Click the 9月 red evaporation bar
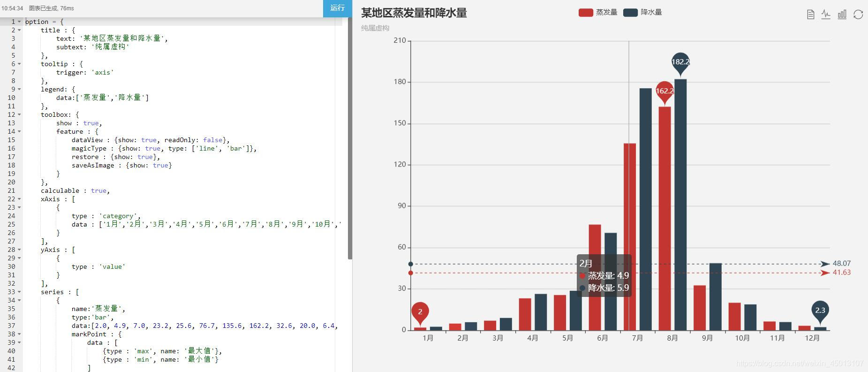 tap(700, 308)
